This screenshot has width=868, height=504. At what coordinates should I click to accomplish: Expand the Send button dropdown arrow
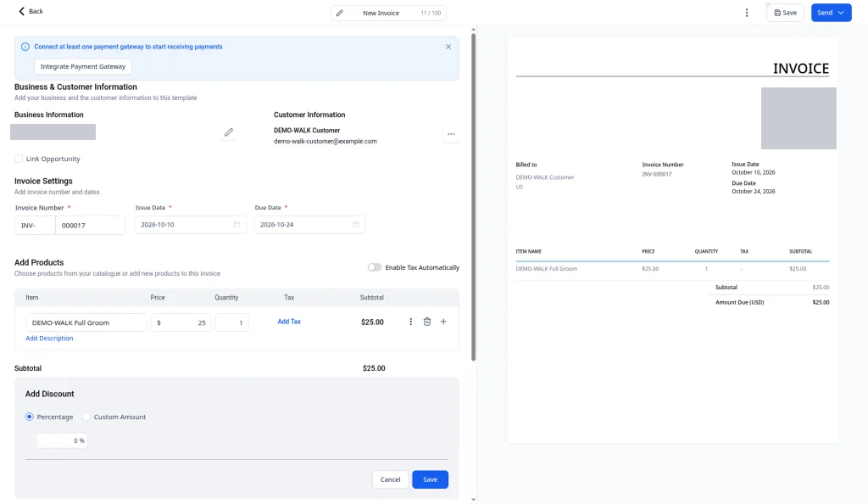842,13
